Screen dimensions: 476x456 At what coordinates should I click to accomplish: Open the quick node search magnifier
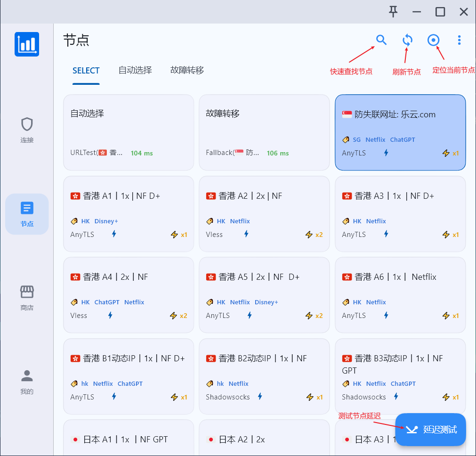pyautogui.click(x=381, y=40)
